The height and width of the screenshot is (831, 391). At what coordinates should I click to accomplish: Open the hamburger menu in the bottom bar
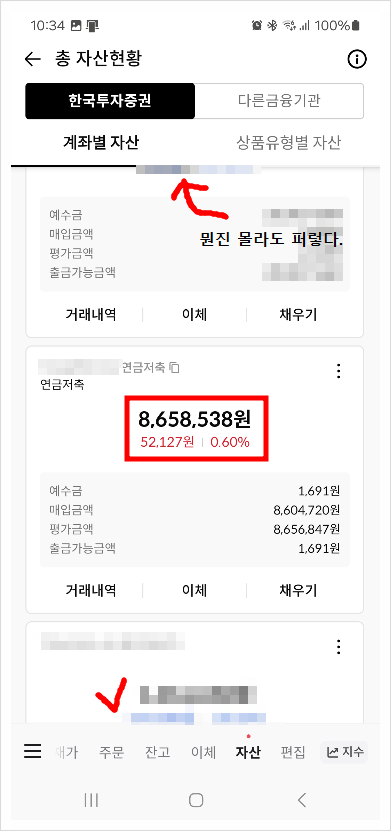click(x=33, y=751)
